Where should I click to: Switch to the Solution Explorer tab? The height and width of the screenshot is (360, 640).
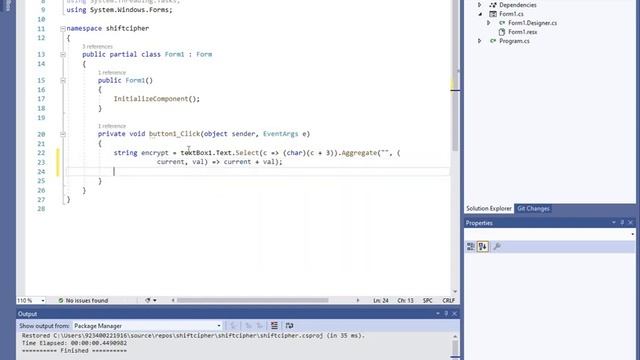click(x=489, y=209)
